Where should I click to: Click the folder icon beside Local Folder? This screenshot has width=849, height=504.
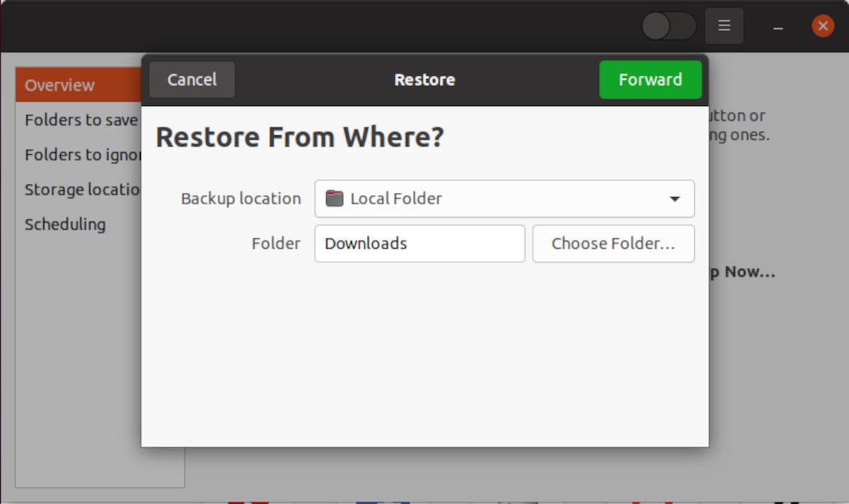coord(335,199)
